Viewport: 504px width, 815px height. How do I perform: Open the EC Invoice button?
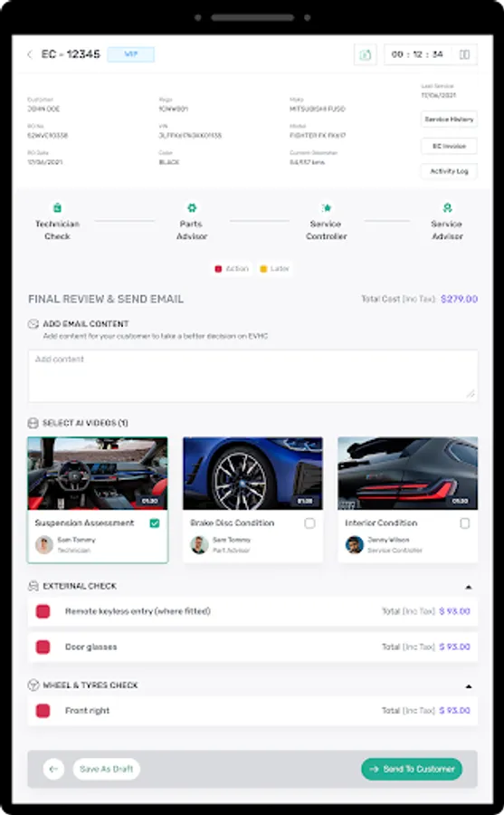point(449,146)
